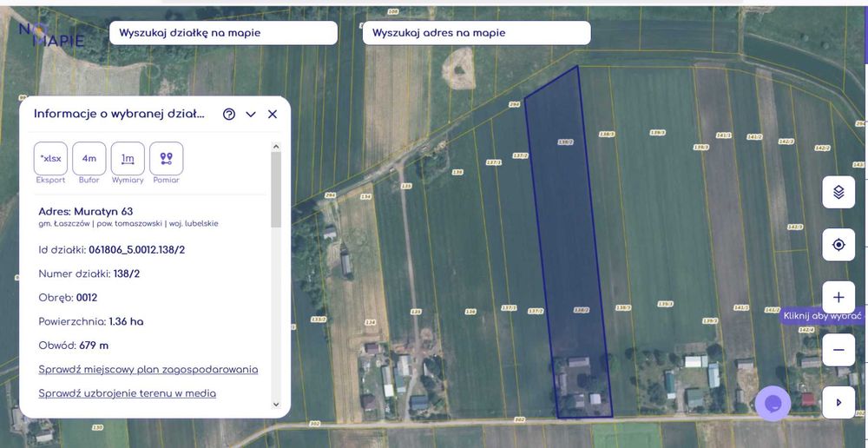Click parcel ID 061806_5.0012.138/2
The image size is (868, 448).
(x=137, y=250)
